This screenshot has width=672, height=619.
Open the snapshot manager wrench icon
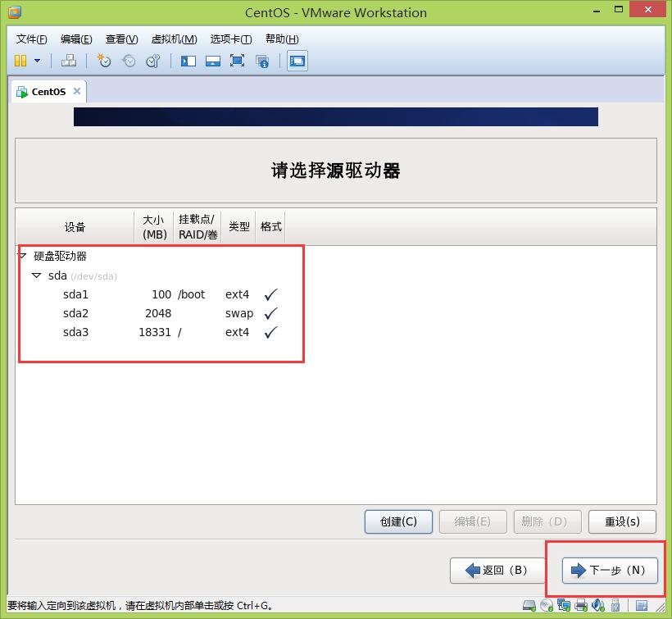pyautogui.click(x=153, y=61)
